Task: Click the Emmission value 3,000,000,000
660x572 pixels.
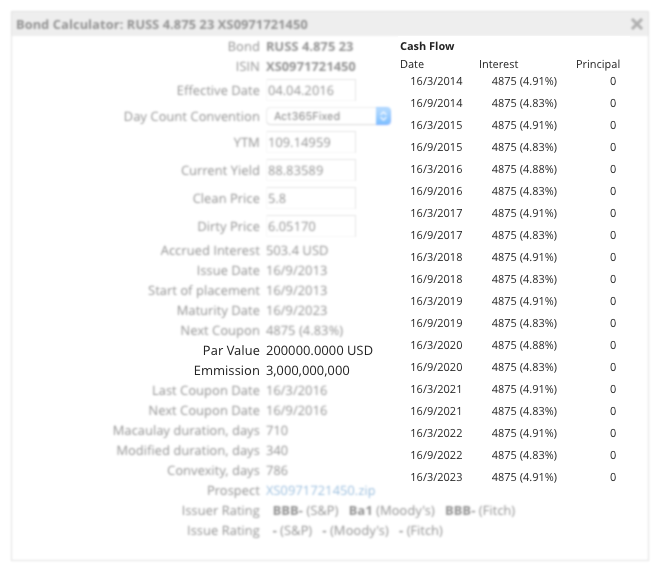Action: click(x=308, y=370)
